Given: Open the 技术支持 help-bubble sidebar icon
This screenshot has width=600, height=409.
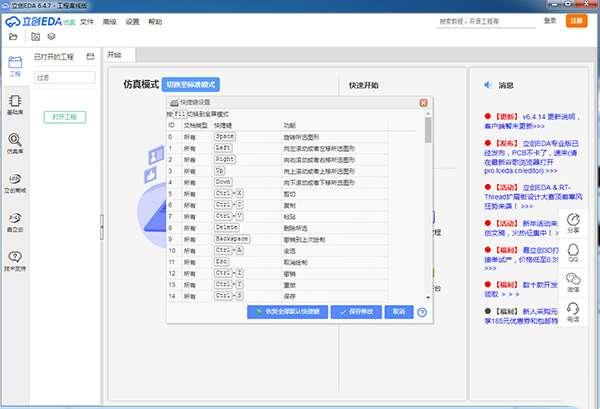Looking at the screenshot, I should (x=15, y=261).
